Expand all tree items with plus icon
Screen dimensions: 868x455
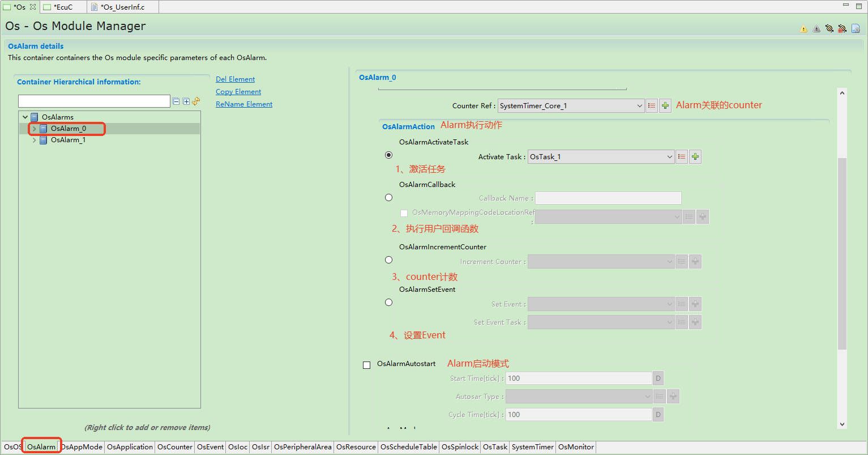pyautogui.click(x=186, y=101)
